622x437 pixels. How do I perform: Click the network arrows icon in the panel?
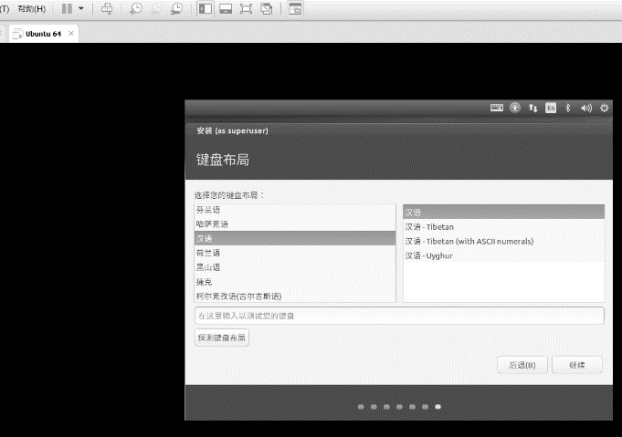point(533,108)
